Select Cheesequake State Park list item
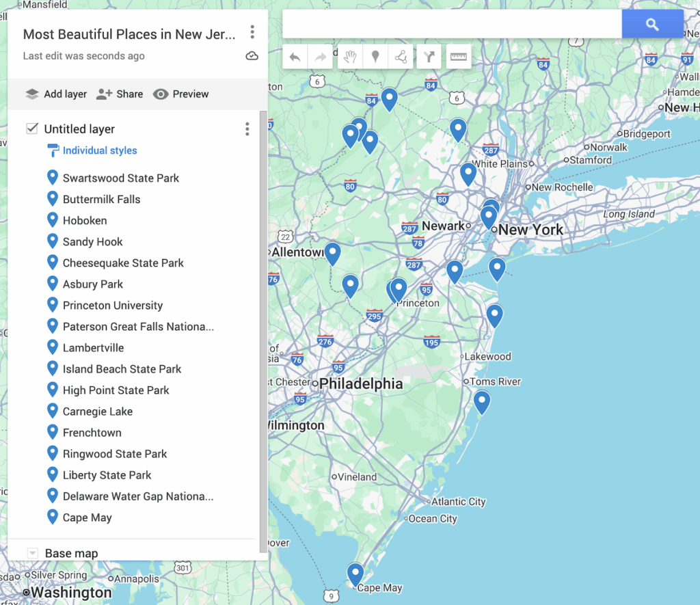Screen dimensions: 700x605 [123, 263]
